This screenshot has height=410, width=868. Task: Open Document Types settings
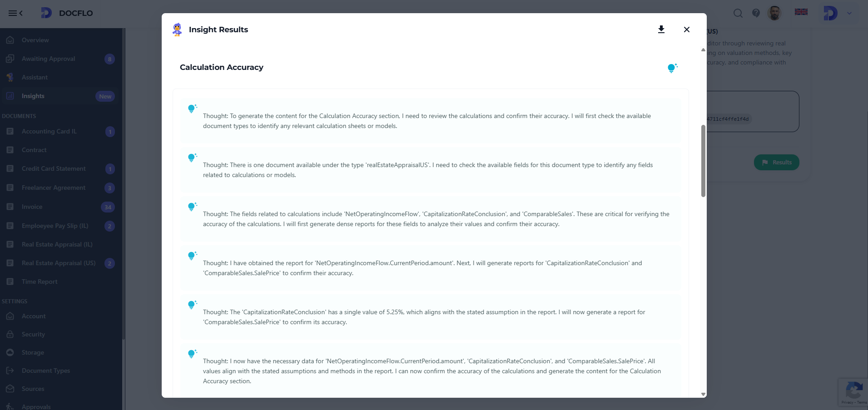pyautogui.click(x=46, y=371)
